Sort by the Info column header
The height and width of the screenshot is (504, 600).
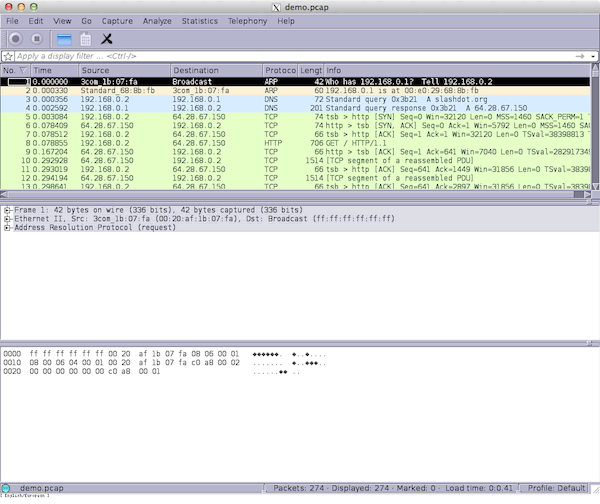(457, 70)
